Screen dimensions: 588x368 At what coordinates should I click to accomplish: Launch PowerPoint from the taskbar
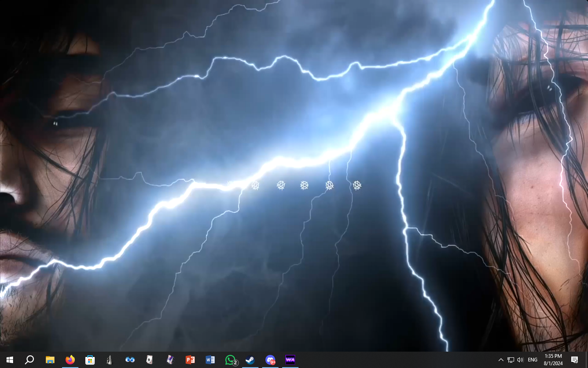[x=190, y=360]
